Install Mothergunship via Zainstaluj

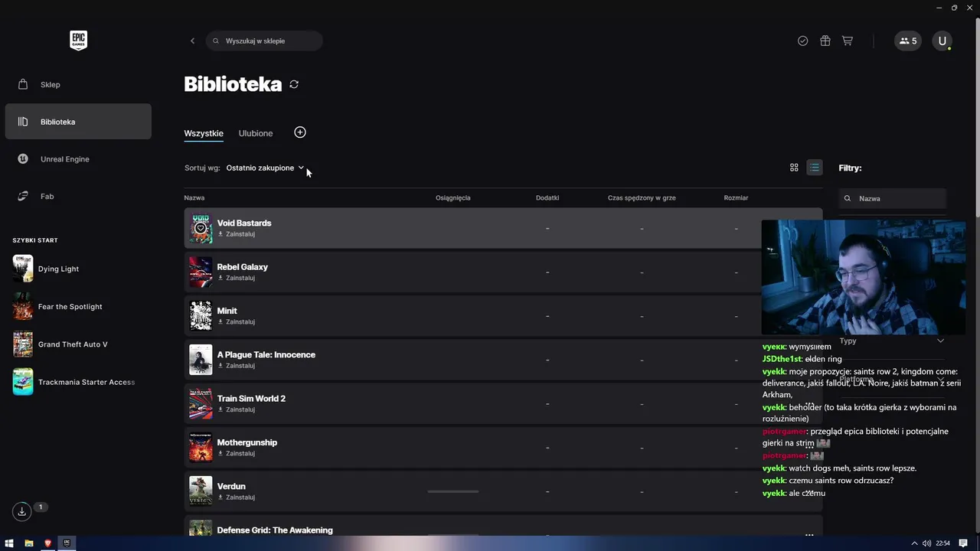click(x=237, y=453)
